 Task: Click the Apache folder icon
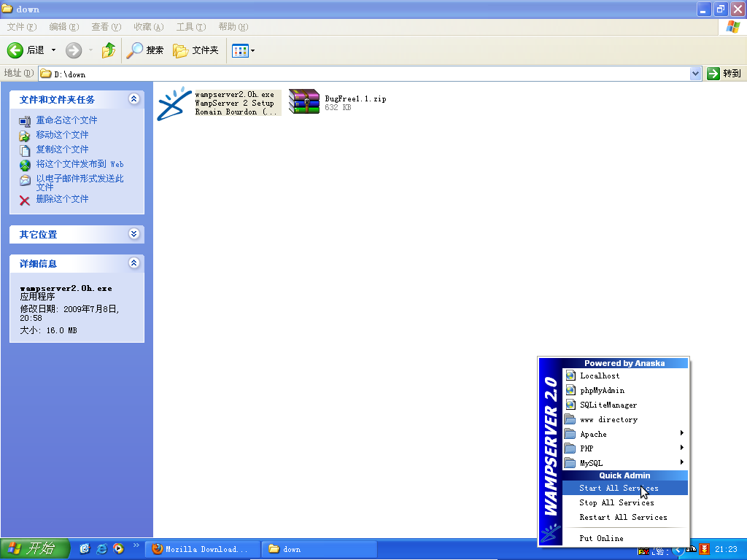[x=570, y=434]
